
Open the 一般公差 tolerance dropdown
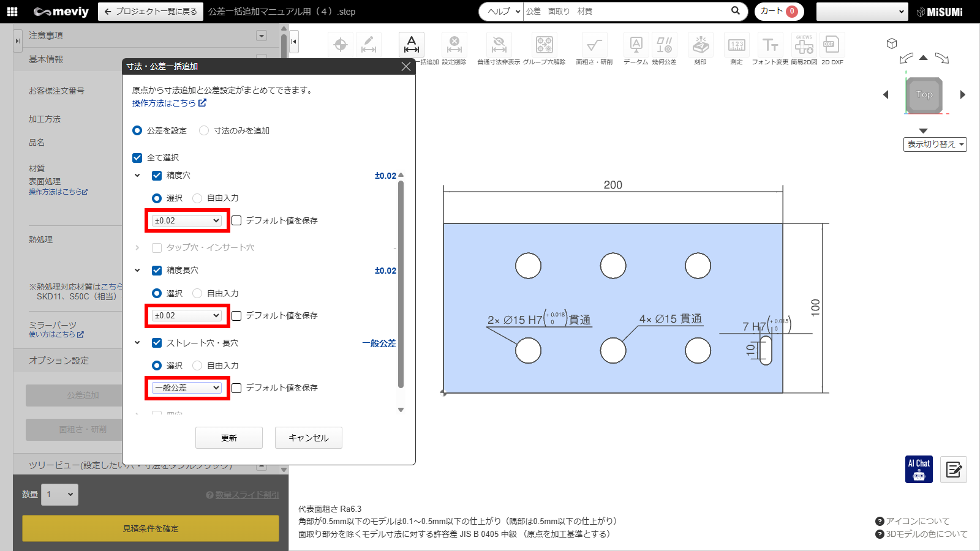(x=187, y=388)
